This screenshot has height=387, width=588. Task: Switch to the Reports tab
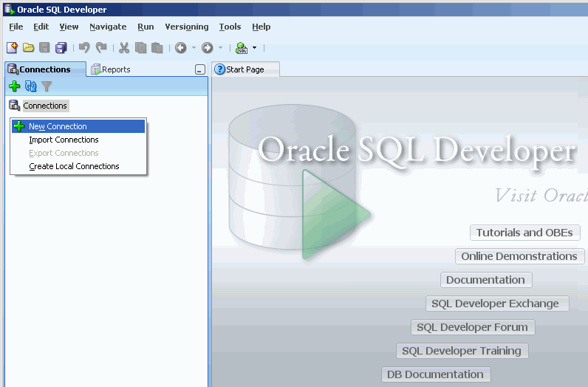(111, 69)
